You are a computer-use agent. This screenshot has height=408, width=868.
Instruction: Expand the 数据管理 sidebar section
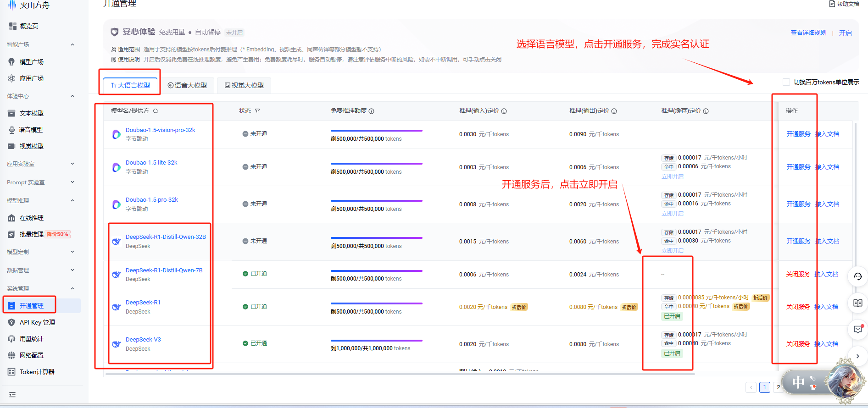[72, 270]
